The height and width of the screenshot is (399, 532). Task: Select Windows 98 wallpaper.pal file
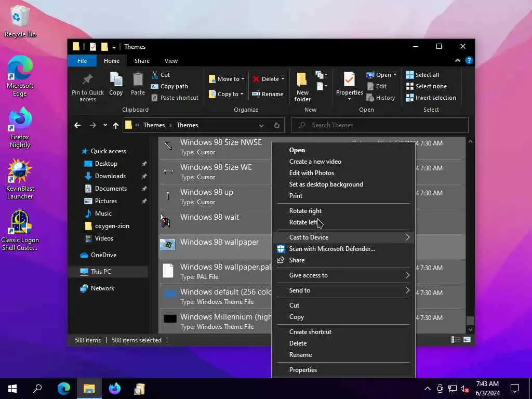pos(216,271)
